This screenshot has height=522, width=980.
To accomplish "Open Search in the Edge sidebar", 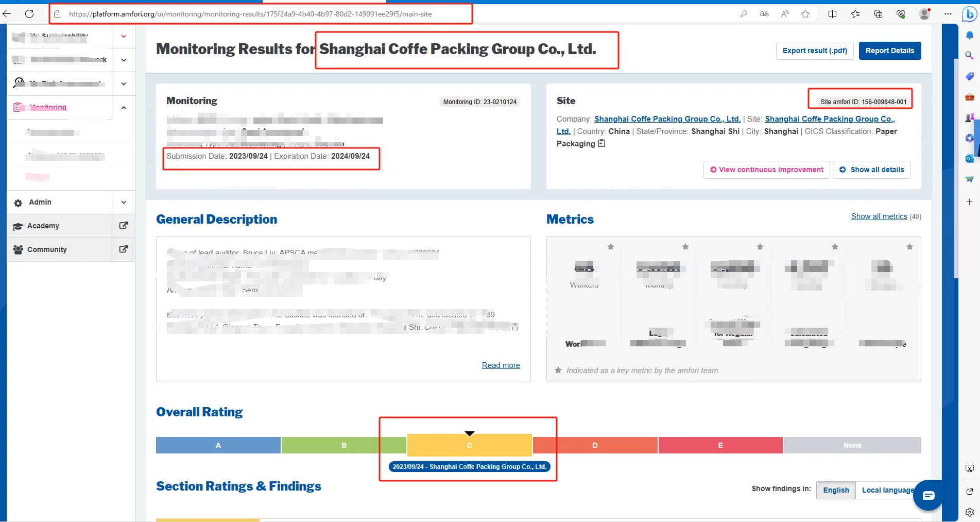I will click(969, 55).
